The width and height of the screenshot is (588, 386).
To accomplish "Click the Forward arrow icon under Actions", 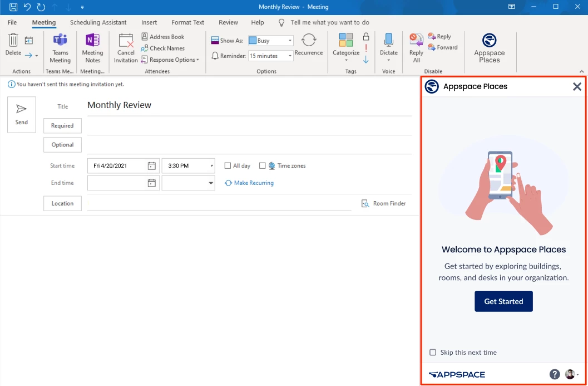I will point(29,56).
